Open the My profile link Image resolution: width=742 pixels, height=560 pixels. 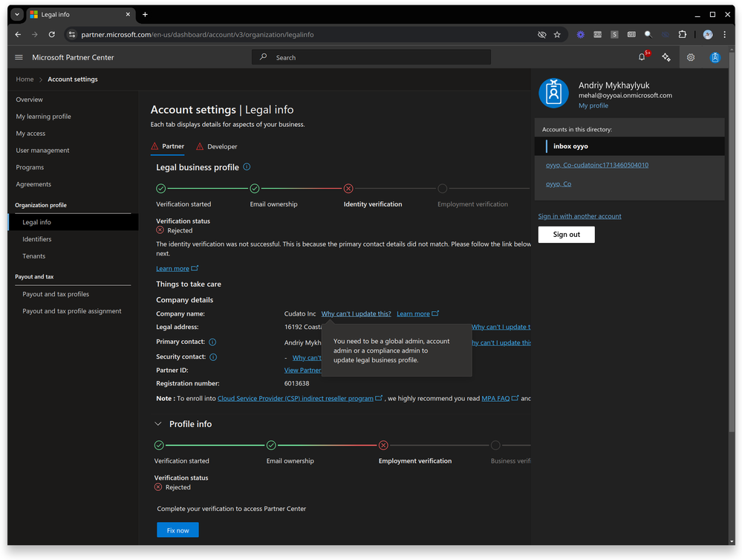[x=593, y=105]
